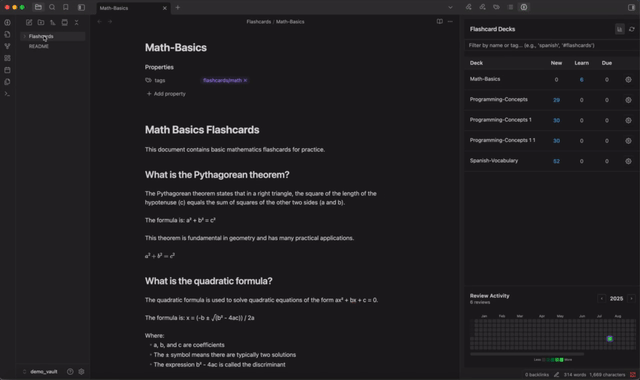The width and height of the screenshot is (640, 380).
Task: Open settings gear in bottom left
Action: coord(81,372)
